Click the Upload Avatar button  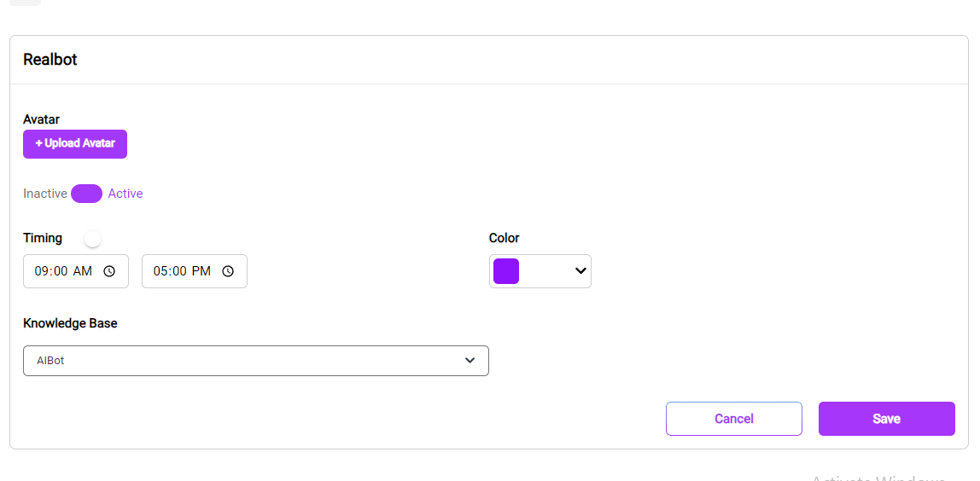pyautogui.click(x=75, y=143)
